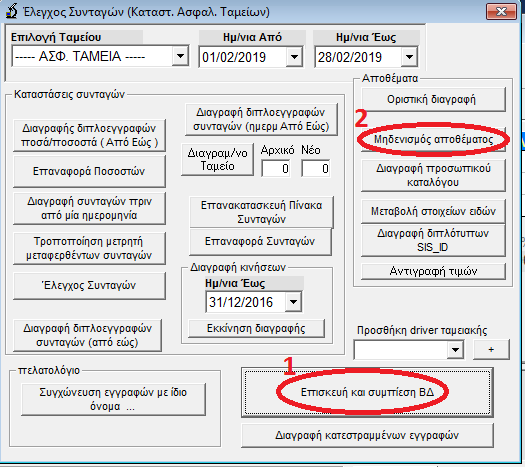Click the Έλεγχος Συνταγών button
Viewport: 525px width, 467px height.
click(x=89, y=285)
